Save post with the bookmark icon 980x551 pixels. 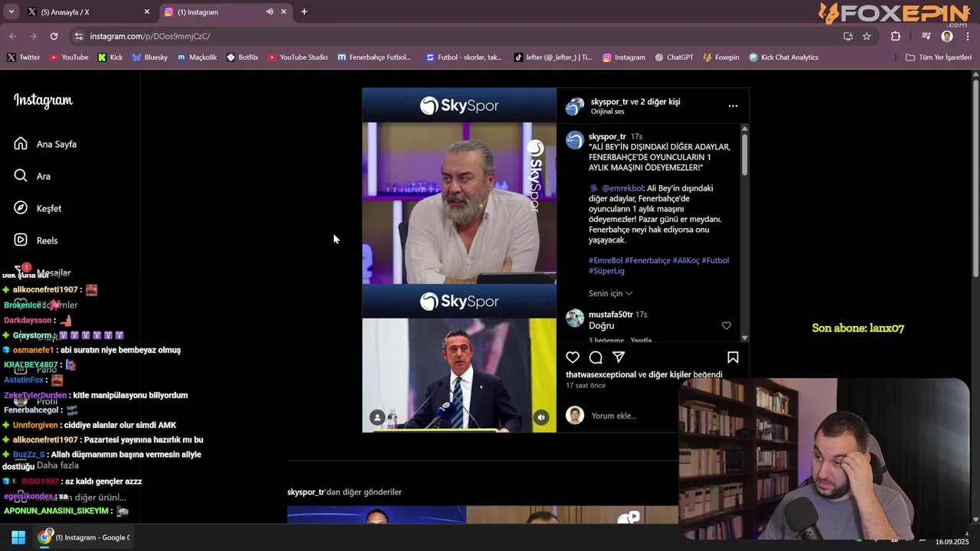[x=733, y=357]
